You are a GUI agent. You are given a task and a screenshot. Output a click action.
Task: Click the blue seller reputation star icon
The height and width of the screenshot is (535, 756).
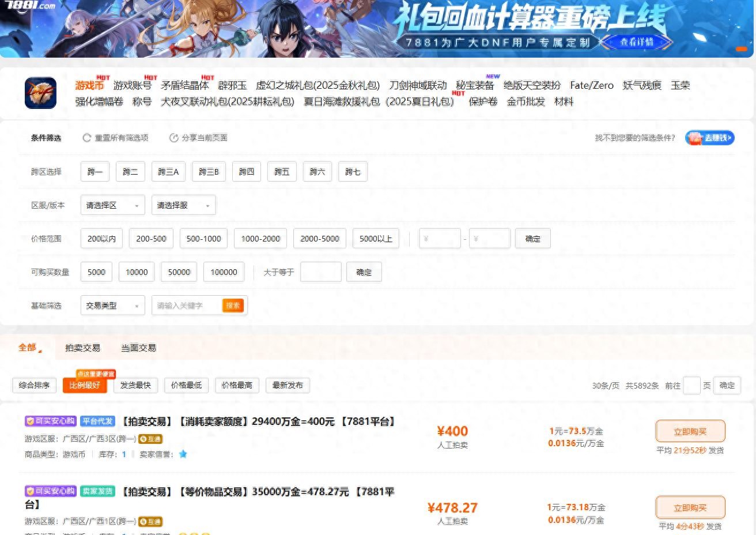click(183, 454)
